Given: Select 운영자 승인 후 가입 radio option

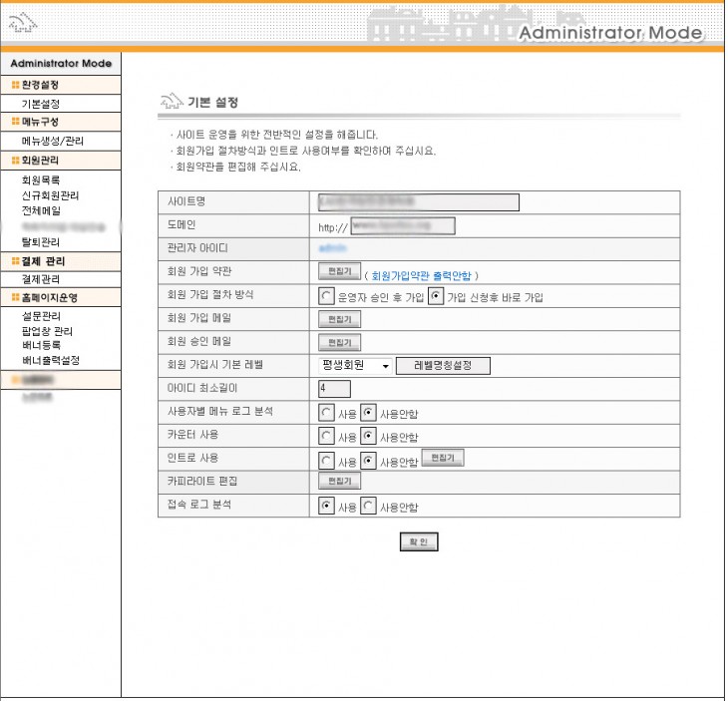Looking at the screenshot, I should (x=326, y=296).
